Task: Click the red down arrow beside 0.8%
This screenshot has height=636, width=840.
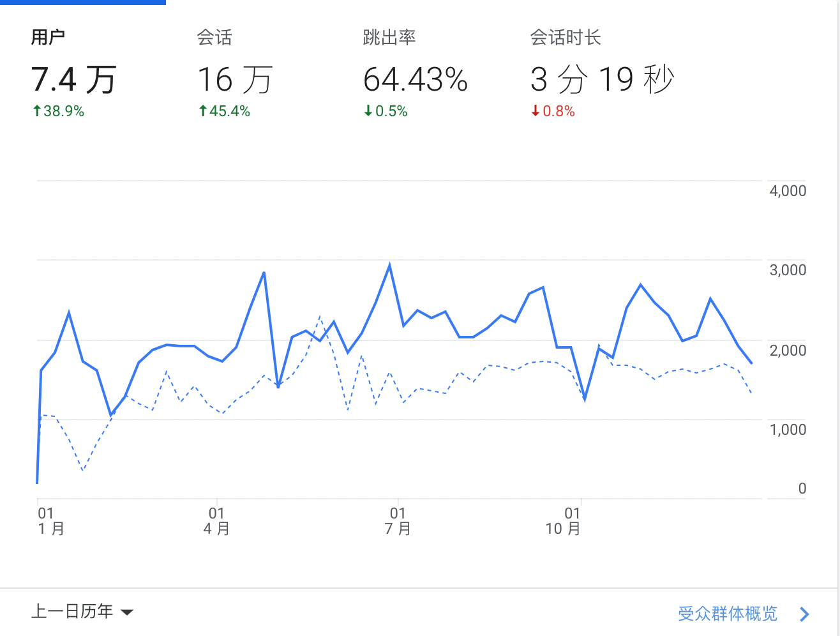Action: 536,111
